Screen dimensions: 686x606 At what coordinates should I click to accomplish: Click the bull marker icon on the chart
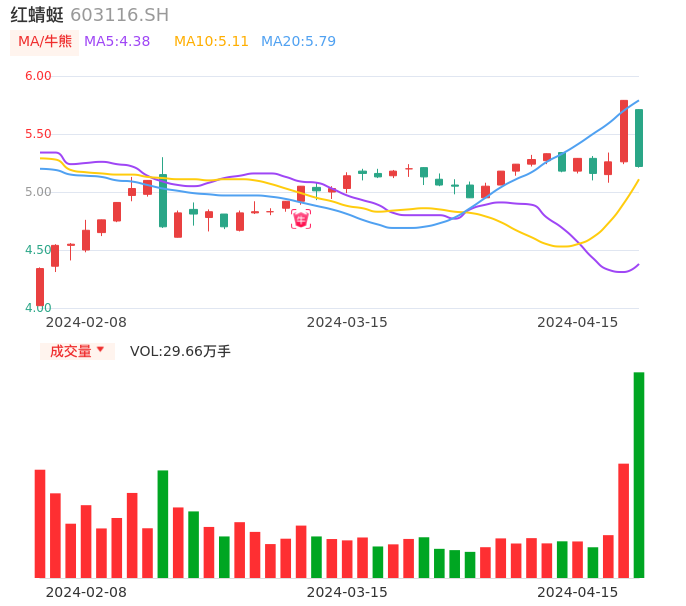click(x=301, y=220)
